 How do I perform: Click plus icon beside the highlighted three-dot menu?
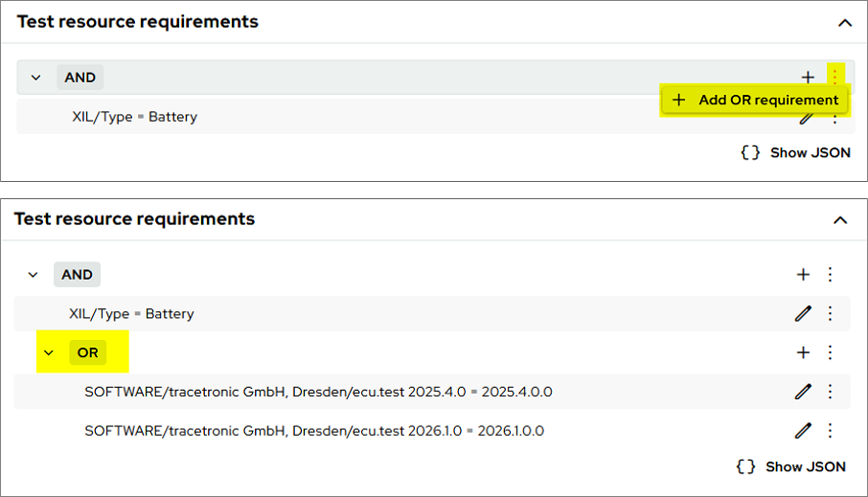808,77
